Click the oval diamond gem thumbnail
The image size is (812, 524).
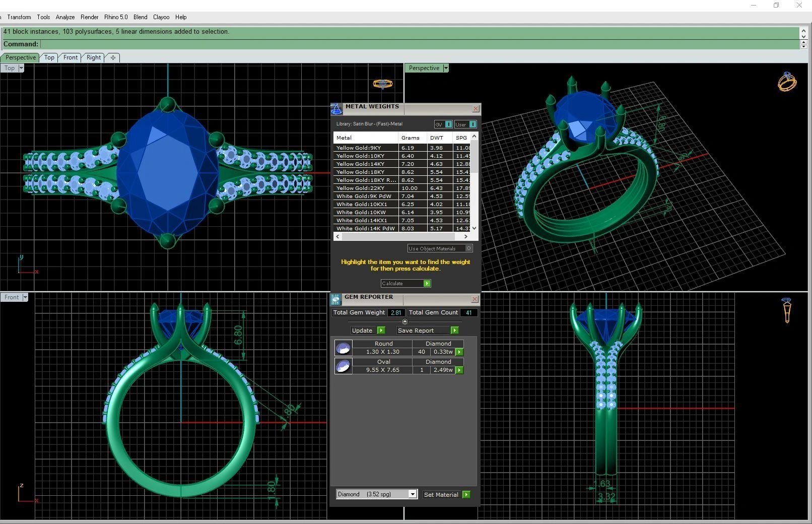(x=343, y=366)
